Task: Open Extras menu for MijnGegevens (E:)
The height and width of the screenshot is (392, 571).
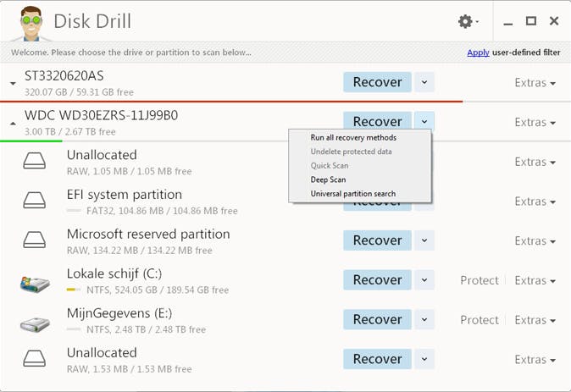Action: click(535, 320)
